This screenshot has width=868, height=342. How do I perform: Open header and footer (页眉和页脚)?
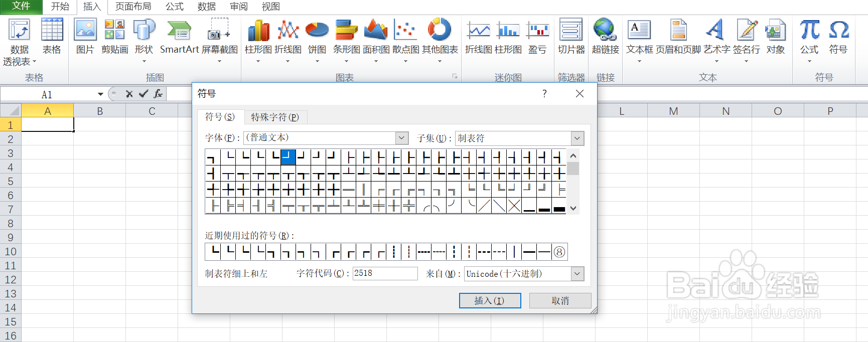click(678, 37)
